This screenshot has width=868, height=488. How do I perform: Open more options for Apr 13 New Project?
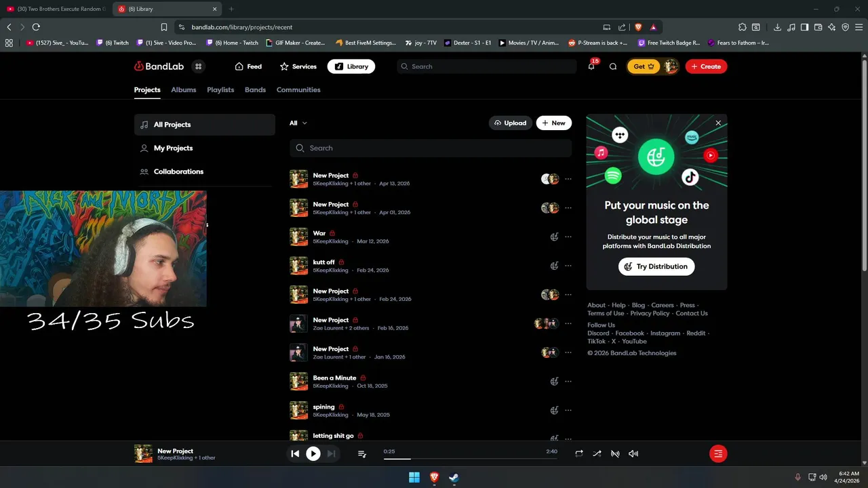[x=568, y=179]
